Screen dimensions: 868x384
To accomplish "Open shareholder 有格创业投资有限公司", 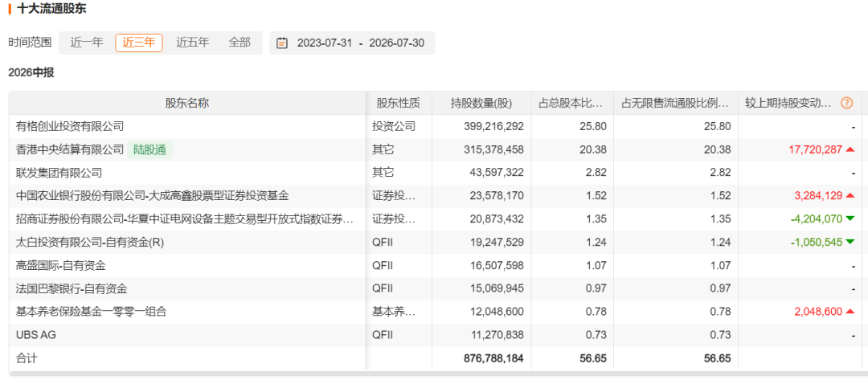I will [70, 126].
